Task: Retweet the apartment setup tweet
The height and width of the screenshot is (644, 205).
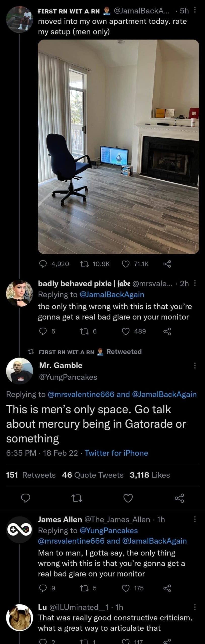Action: (x=83, y=264)
